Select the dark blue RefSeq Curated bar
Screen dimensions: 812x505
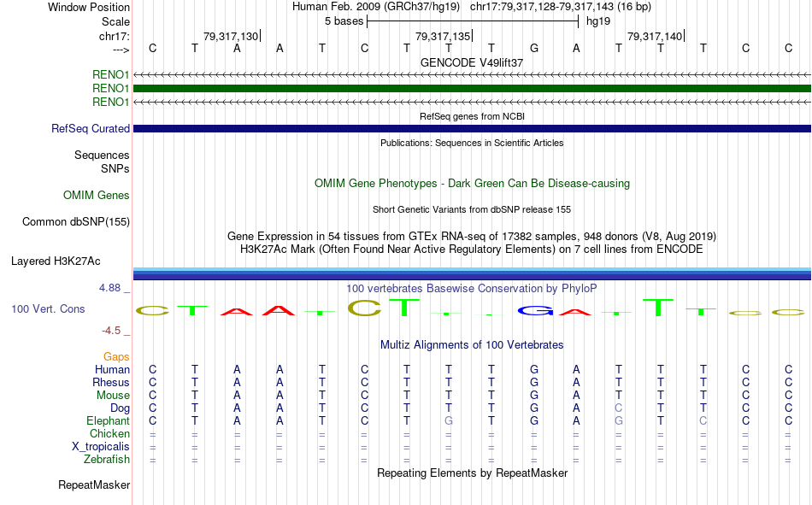[x=472, y=128]
